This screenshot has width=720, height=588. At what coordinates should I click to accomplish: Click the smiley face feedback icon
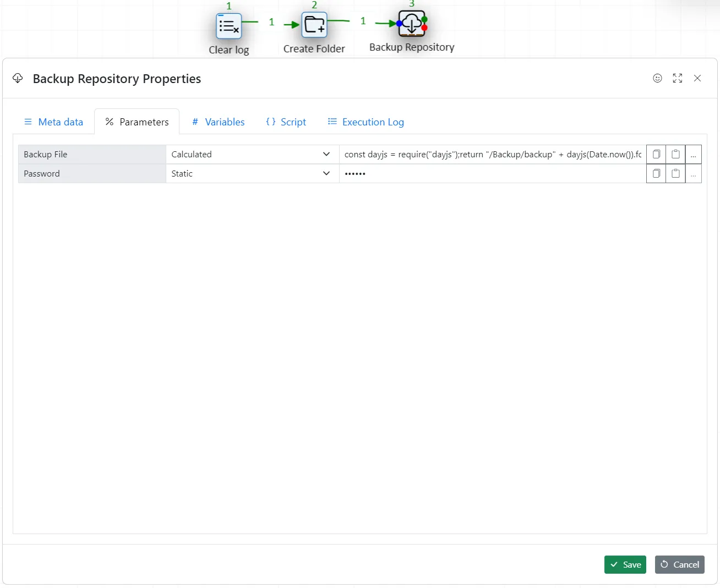(x=657, y=78)
